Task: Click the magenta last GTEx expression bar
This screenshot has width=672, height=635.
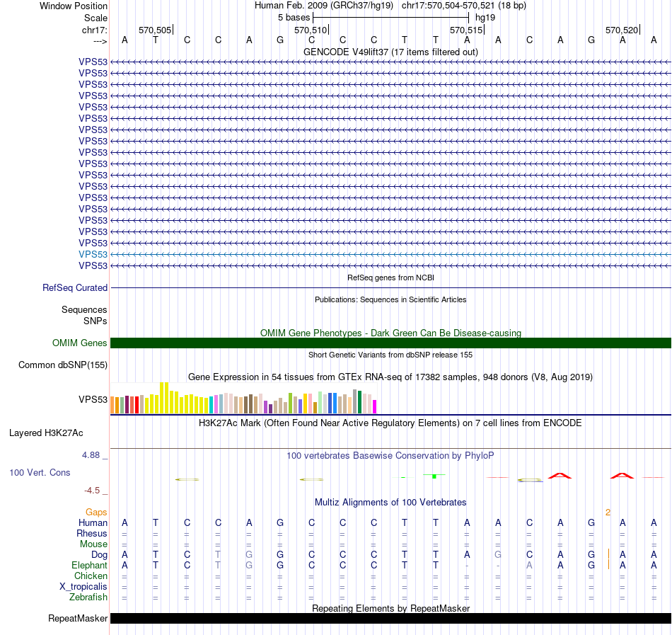Action: pos(375,407)
